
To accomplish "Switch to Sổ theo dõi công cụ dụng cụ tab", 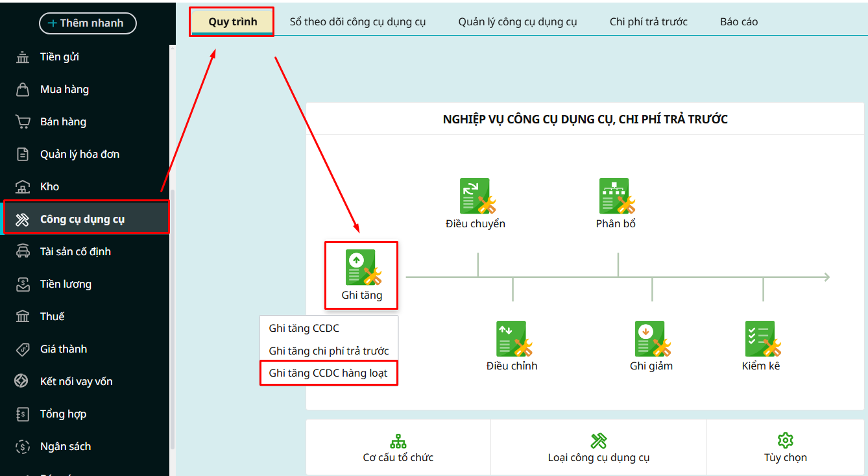I will point(357,22).
